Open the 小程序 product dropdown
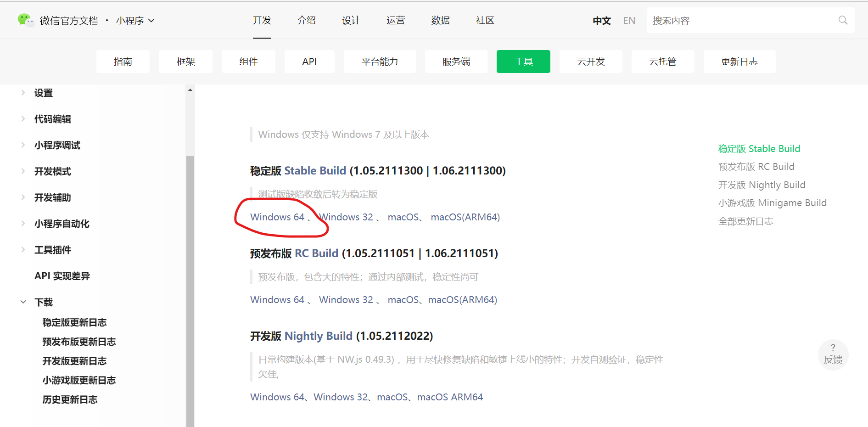Viewport: 868px width, 427px height. tap(135, 21)
